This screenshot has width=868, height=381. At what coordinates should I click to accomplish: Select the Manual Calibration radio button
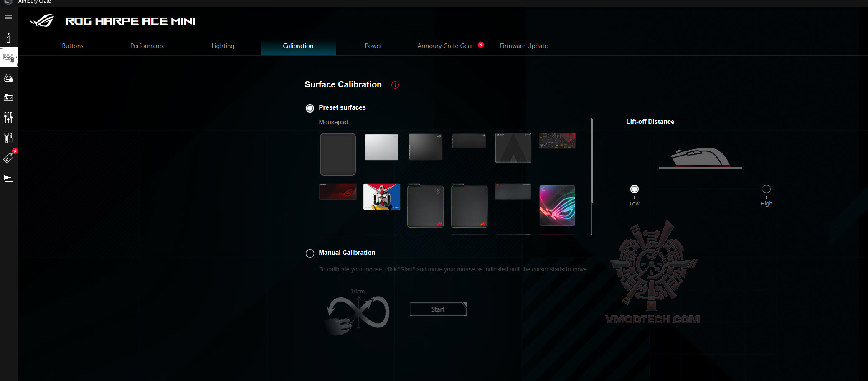coord(310,253)
